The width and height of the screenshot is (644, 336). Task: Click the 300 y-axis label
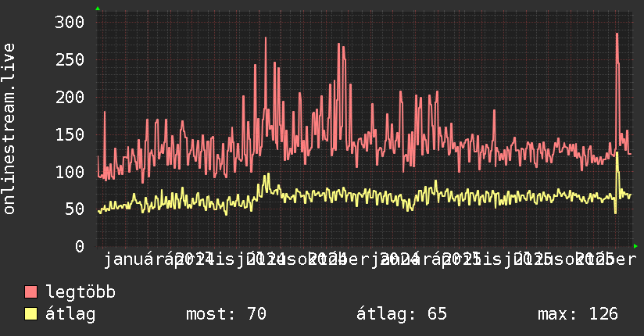tap(70, 22)
